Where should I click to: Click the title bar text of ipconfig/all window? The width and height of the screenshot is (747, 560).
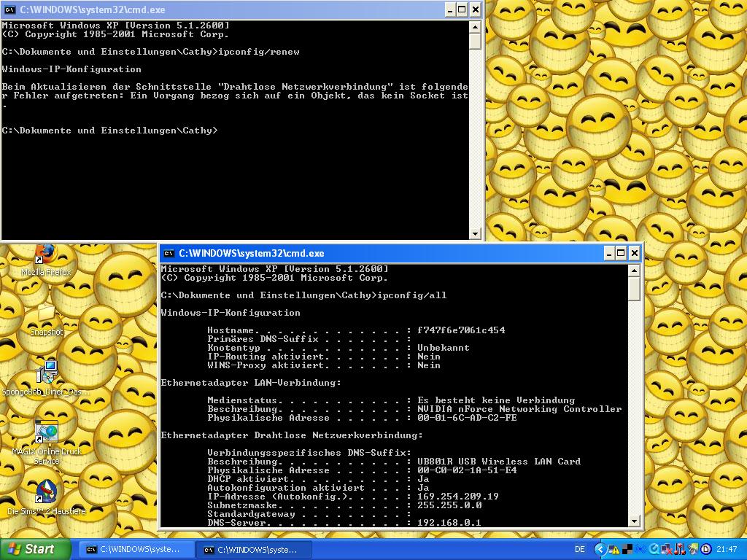(x=252, y=253)
